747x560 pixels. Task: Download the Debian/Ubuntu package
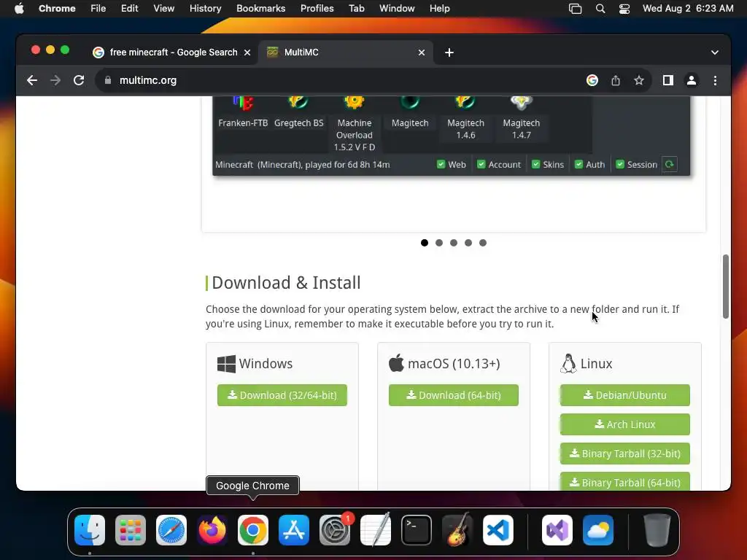(x=624, y=395)
